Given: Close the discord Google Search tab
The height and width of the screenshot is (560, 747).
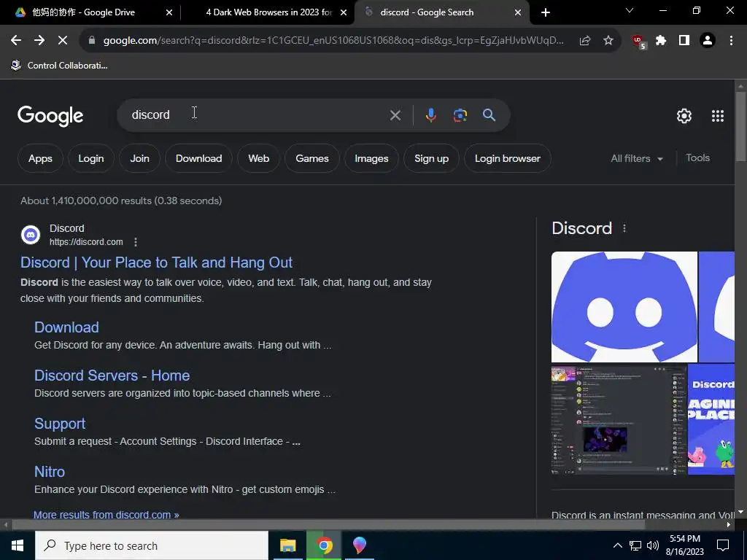Looking at the screenshot, I should [x=518, y=12].
